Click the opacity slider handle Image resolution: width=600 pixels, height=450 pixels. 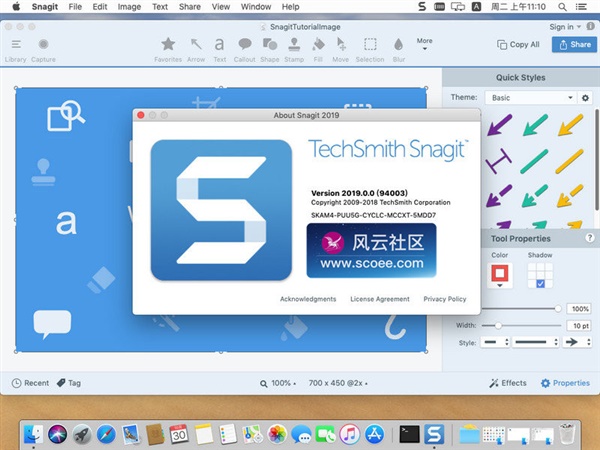(x=558, y=308)
